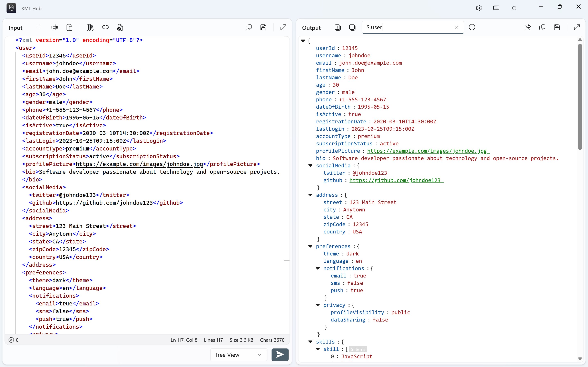This screenshot has height=367, width=588.
Task: Copy the input XML
Action: 248,27
